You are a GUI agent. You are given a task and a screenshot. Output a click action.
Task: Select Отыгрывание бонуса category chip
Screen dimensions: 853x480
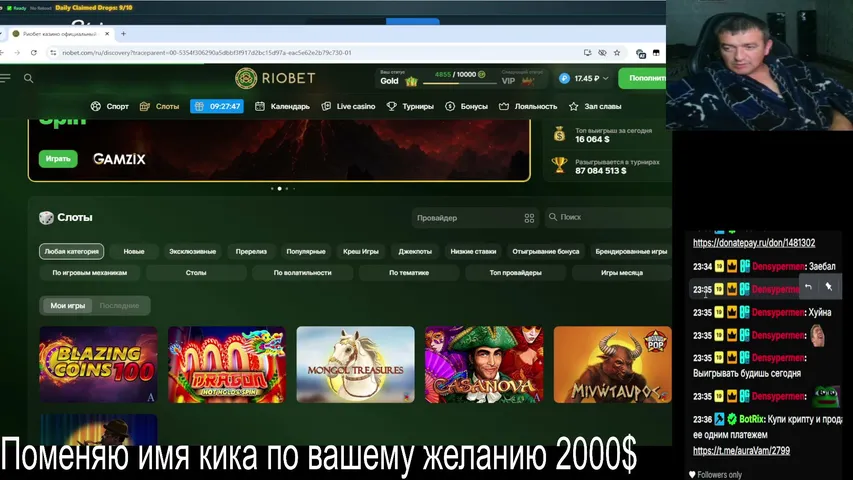546,251
